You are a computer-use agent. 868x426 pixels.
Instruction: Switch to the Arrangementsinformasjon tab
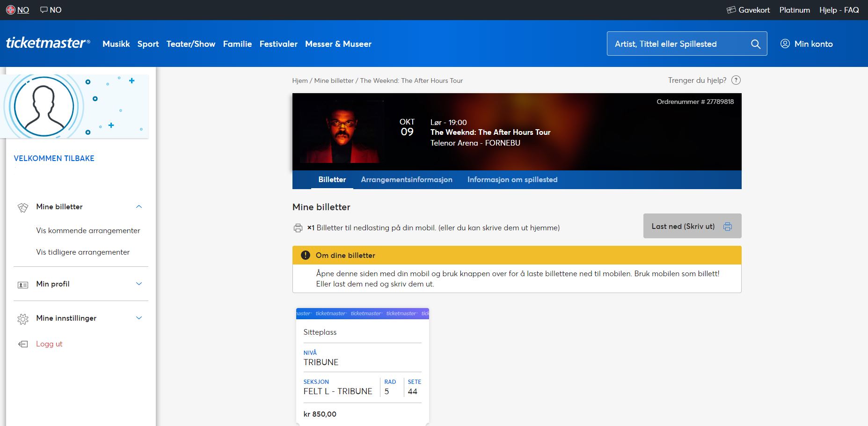tap(406, 179)
